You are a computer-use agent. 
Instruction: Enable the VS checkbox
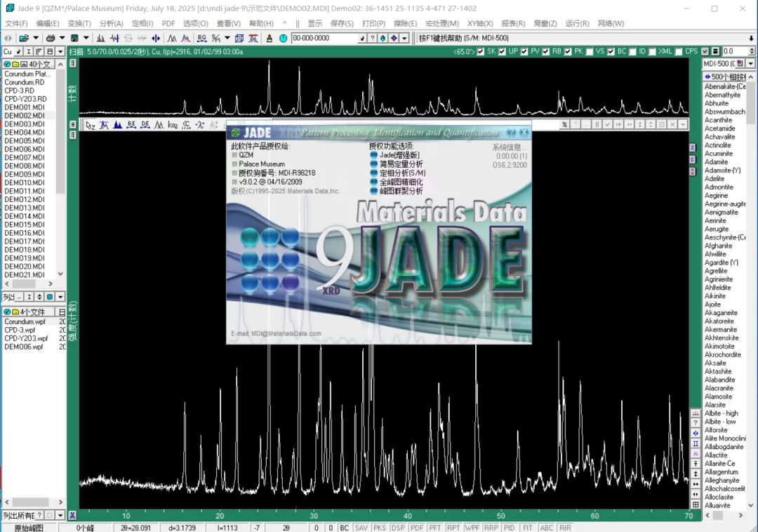(x=590, y=51)
